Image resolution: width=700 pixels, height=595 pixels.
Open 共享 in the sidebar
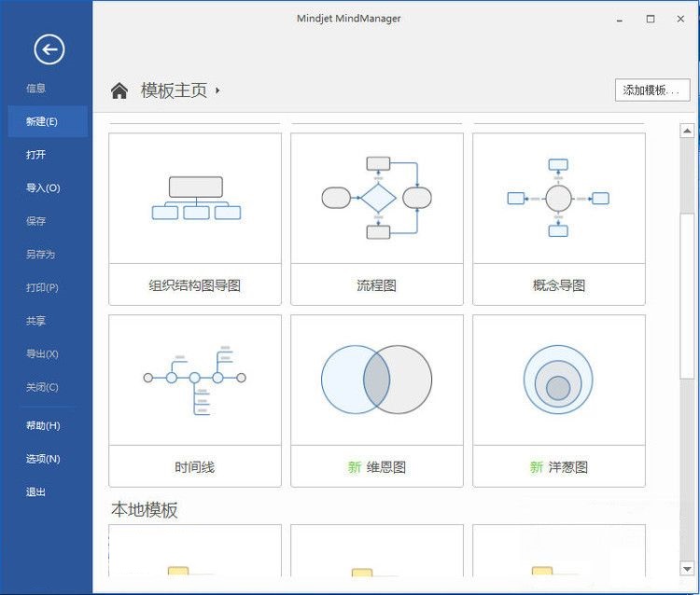coord(35,321)
